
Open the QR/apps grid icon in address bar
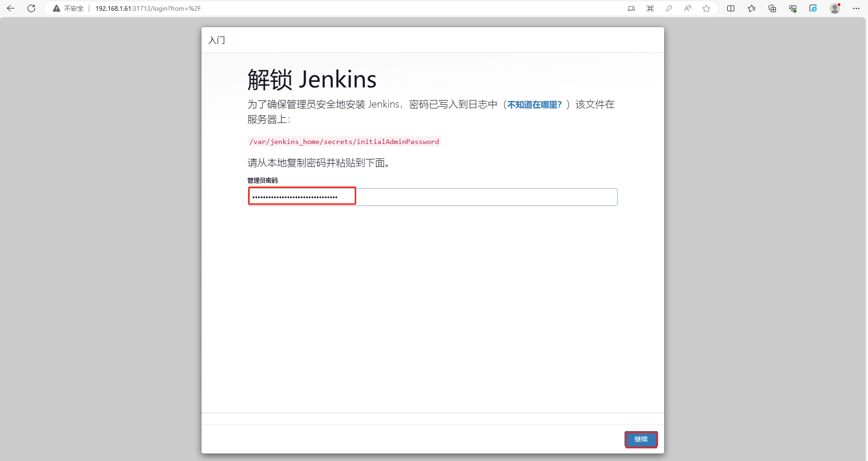(x=650, y=8)
